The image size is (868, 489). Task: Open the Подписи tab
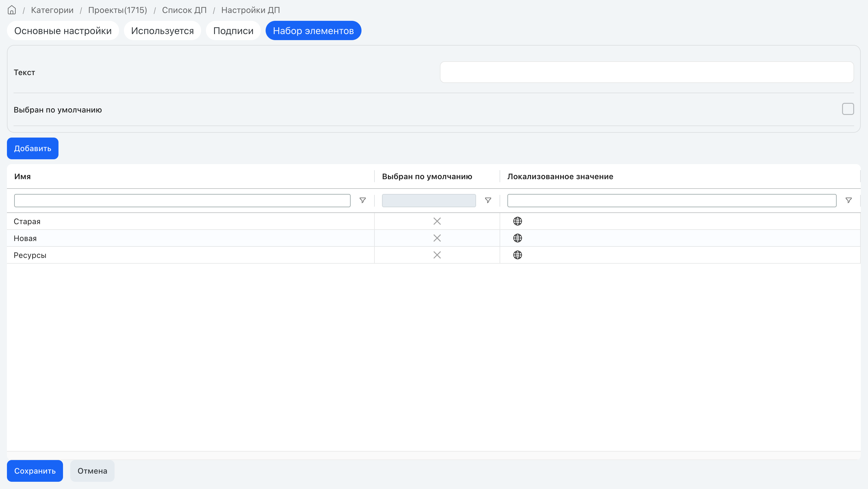(233, 31)
